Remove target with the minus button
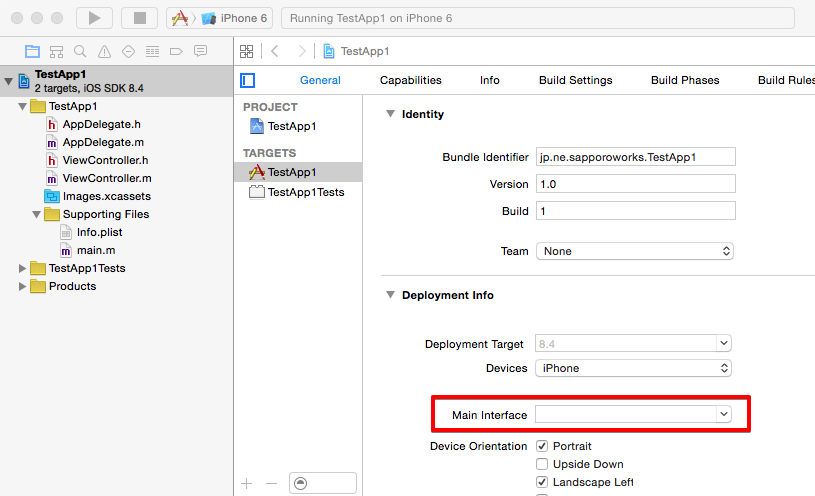Screen dimensions: 815x496 coord(271,484)
